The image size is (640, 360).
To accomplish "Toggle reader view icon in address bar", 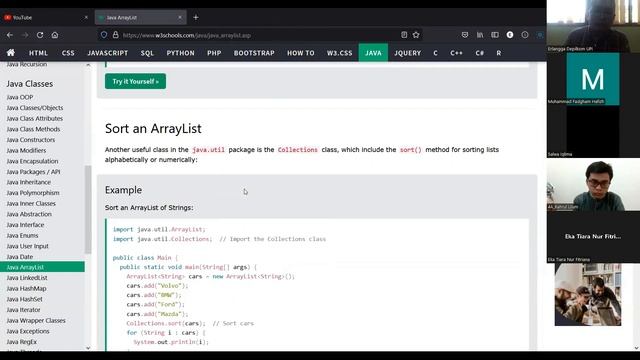I will pos(404,35).
